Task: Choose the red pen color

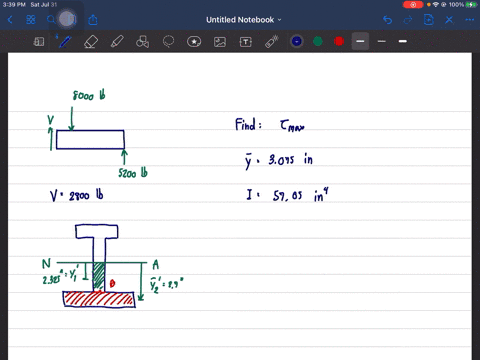Action: pyautogui.click(x=339, y=41)
